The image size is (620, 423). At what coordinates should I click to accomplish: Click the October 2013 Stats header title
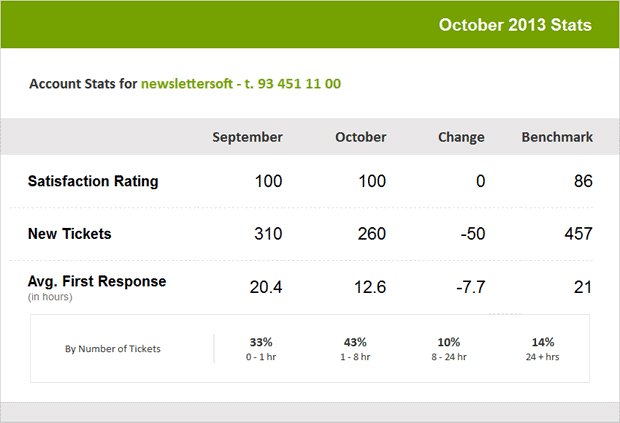point(515,25)
